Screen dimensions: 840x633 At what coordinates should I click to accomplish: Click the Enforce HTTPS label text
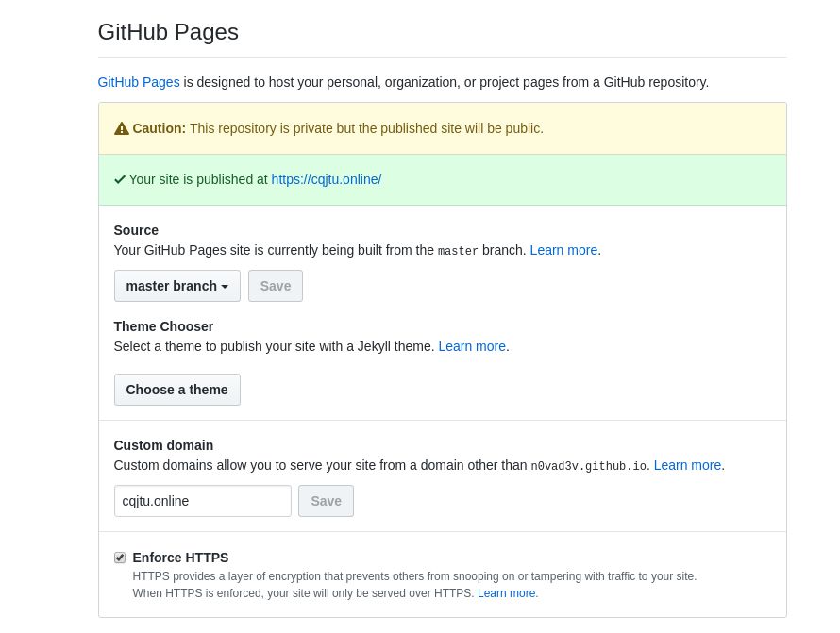tap(180, 558)
